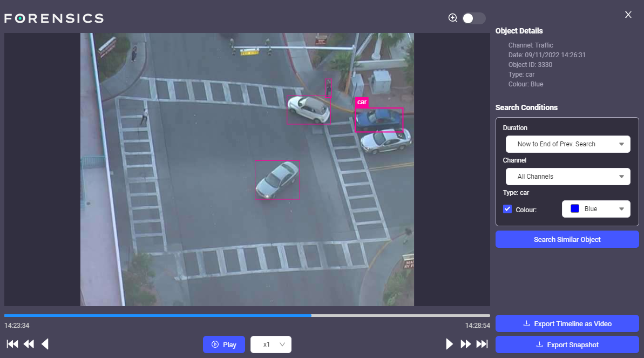Select the blue car labelled 'car'
The image size is (644, 358).
[379, 120]
